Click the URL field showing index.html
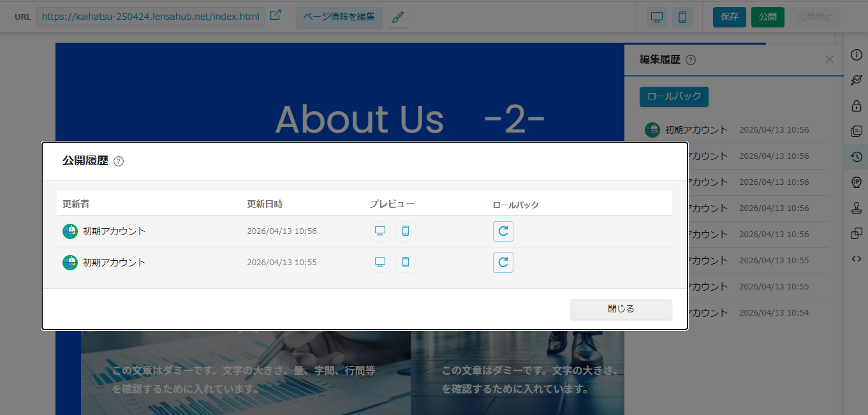 151,17
